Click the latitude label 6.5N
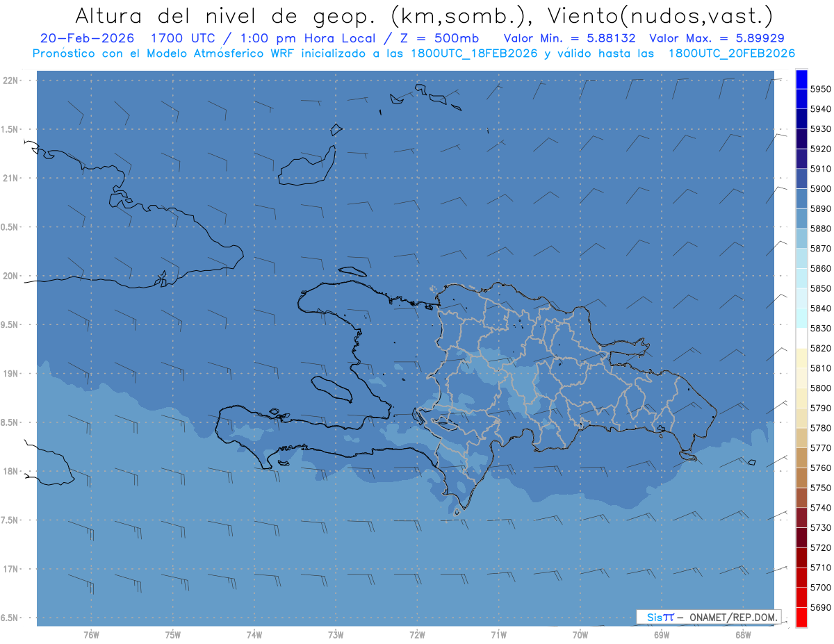 [x=10, y=618]
